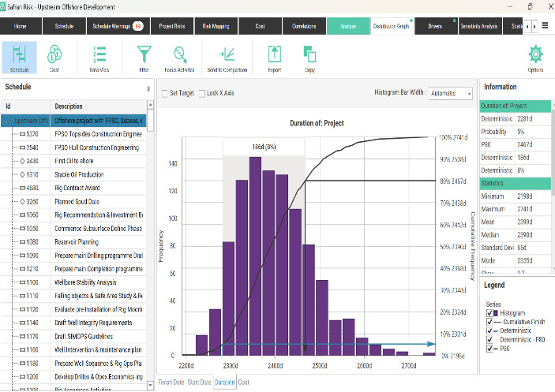Select the Schedule view icon
This screenshot has width=555, height=392.
point(19,58)
